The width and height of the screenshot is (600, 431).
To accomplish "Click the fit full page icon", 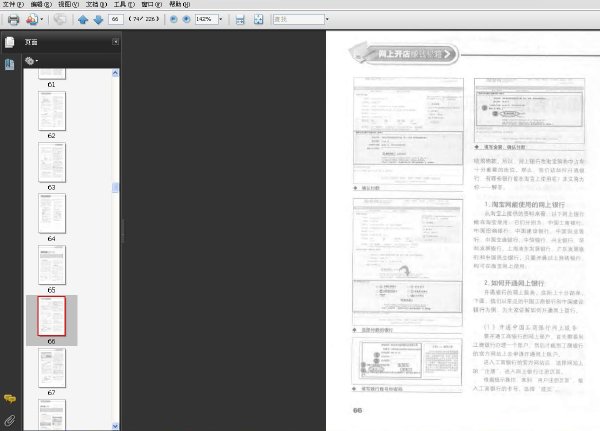I will tap(259, 19).
